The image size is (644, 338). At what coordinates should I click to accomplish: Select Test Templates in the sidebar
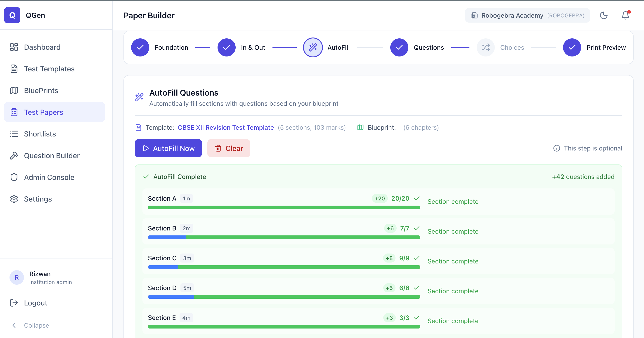[49, 69]
